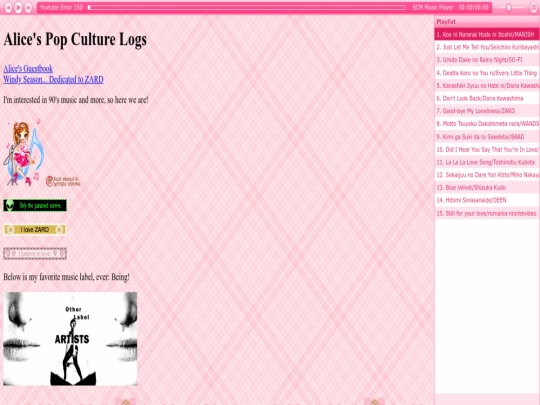
Task: Select track 9 Kimi ga Suki da to Sakebitai
Action: [487, 137]
